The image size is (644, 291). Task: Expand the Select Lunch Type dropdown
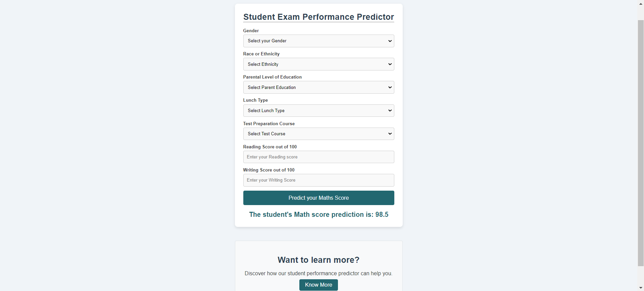click(x=318, y=110)
